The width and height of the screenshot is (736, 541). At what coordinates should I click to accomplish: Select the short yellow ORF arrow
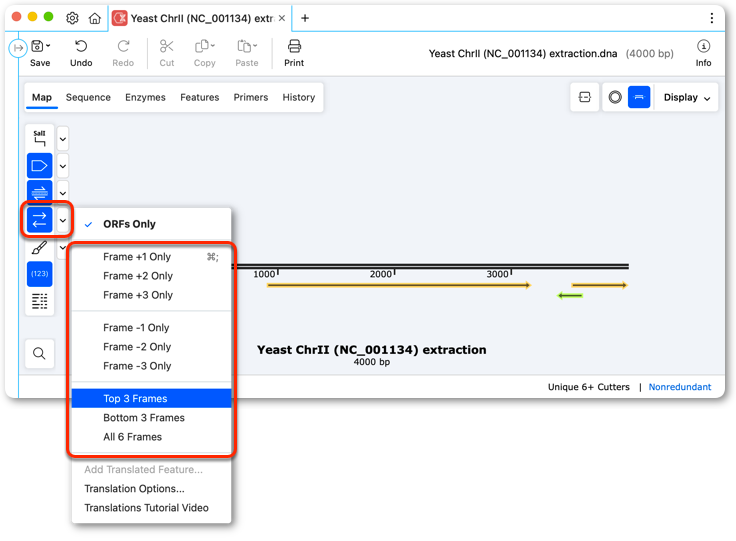point(599,285)
